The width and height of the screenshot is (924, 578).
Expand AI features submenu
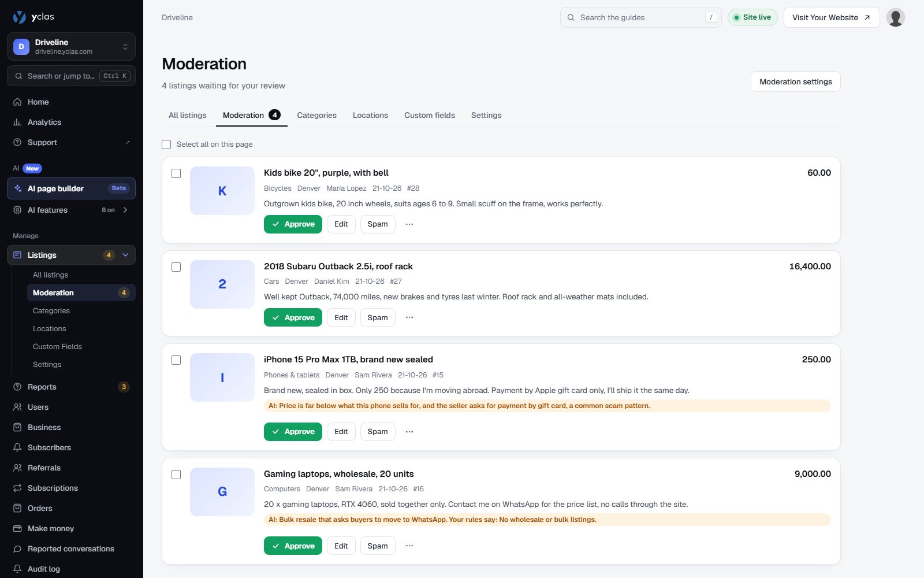click(125, 210)
